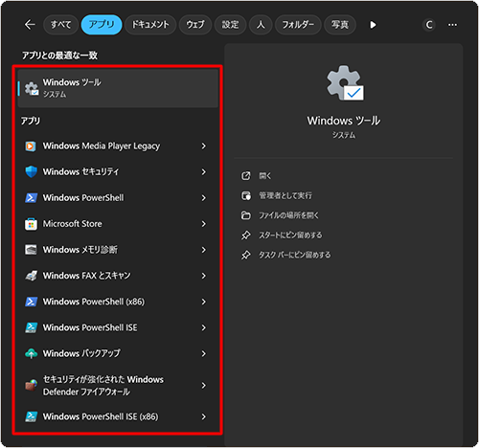Open the Windows PowerShell (x86) result
Viewport: 479px width, 448px height.
pos(94,302)
